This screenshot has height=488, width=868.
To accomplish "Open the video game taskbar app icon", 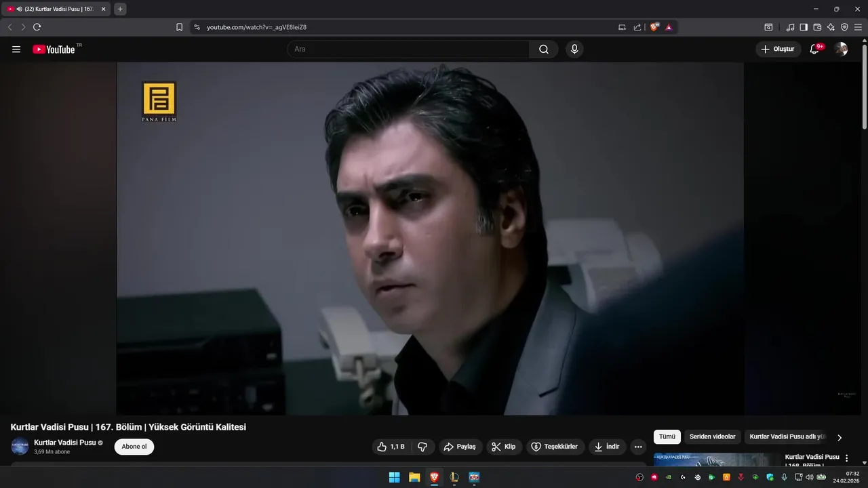I will coord(474,477).
